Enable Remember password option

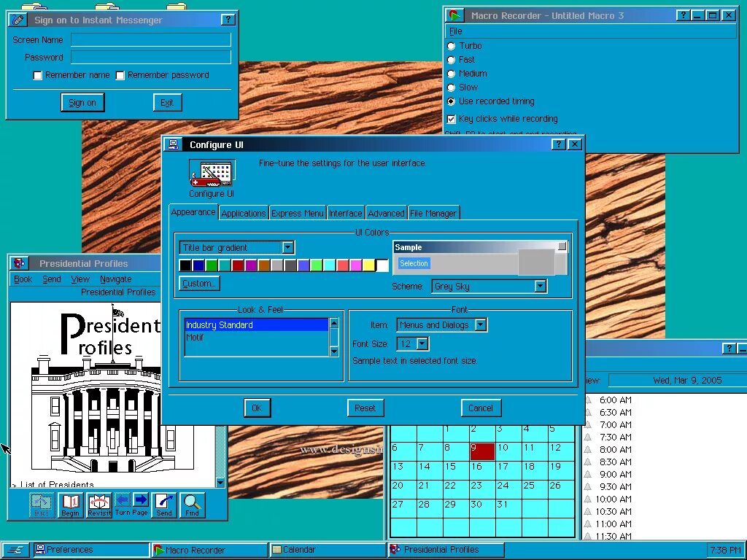(120, 74)
